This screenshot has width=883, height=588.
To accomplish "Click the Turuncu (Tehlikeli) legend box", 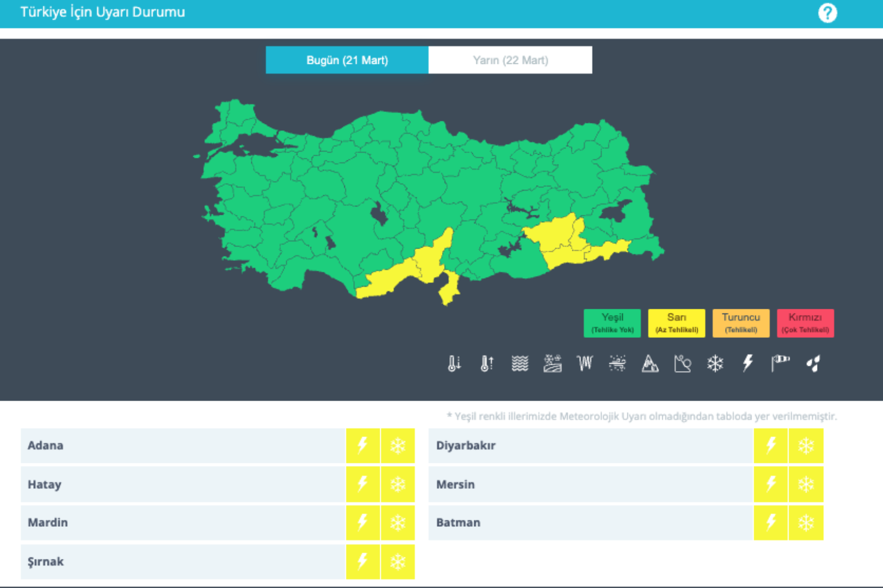I will 741,323.
